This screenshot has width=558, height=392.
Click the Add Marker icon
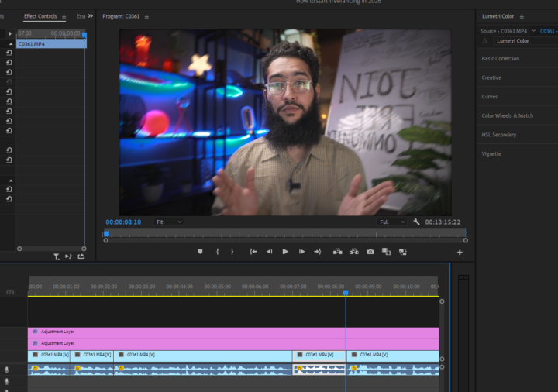(200, 252)
